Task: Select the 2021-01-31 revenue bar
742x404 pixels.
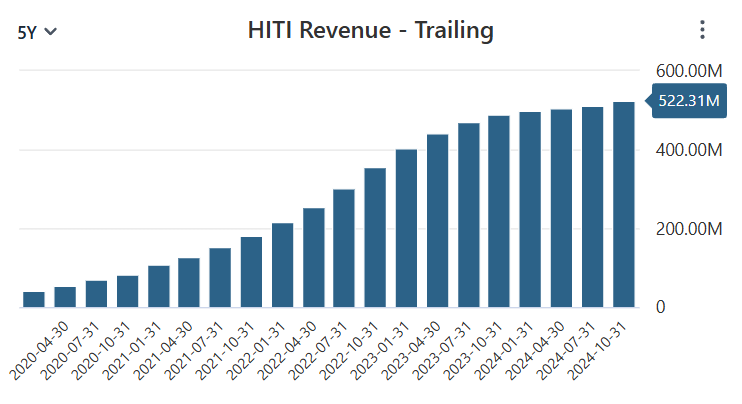Action: (x=159, y=287)
